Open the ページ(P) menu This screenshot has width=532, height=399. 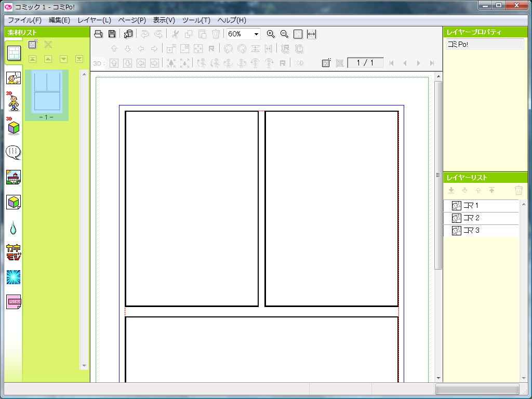pos(132,20)
